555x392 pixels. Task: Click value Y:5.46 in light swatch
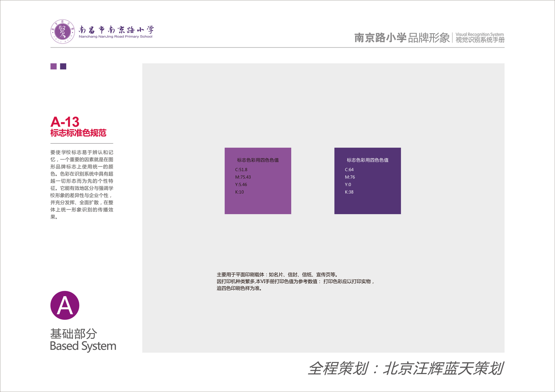(241, 185)
